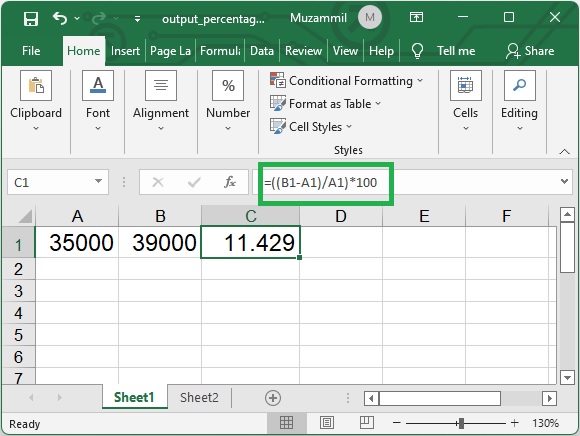
Task: Click the Cancel X icon in formula bar
Action: pyautogui.click(x=158, y=182)
